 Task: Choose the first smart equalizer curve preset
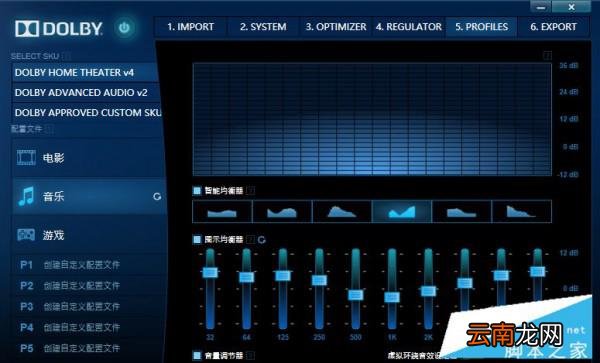[222, 211]
